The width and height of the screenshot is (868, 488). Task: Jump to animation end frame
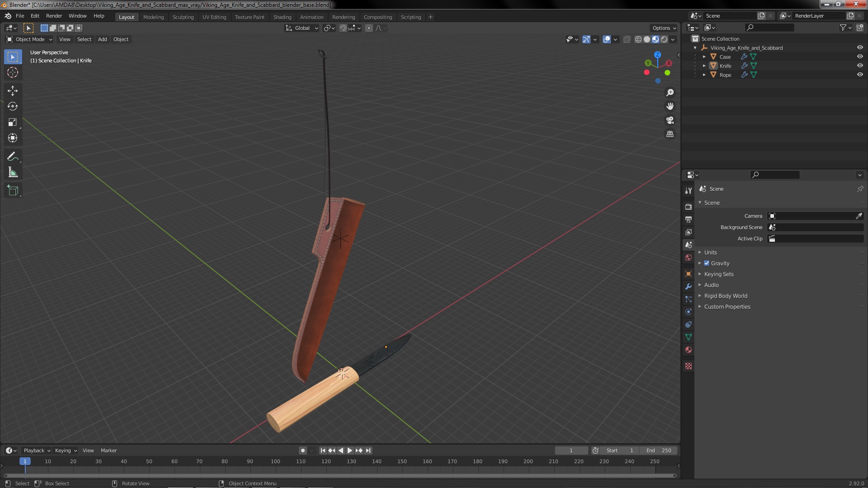[x=368, y=450]
